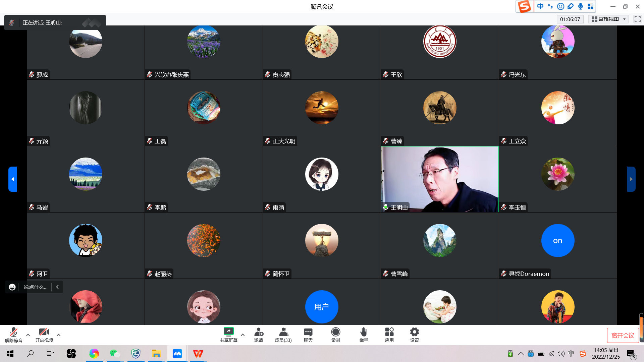Click 阿卫's cartoon avatar
644x362 pixels.
pos(86,240)
